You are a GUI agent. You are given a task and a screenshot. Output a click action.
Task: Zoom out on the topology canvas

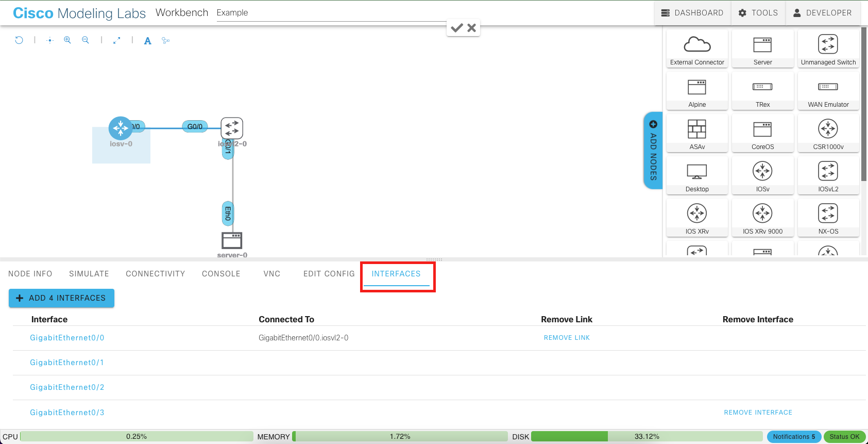coord(86,40)
